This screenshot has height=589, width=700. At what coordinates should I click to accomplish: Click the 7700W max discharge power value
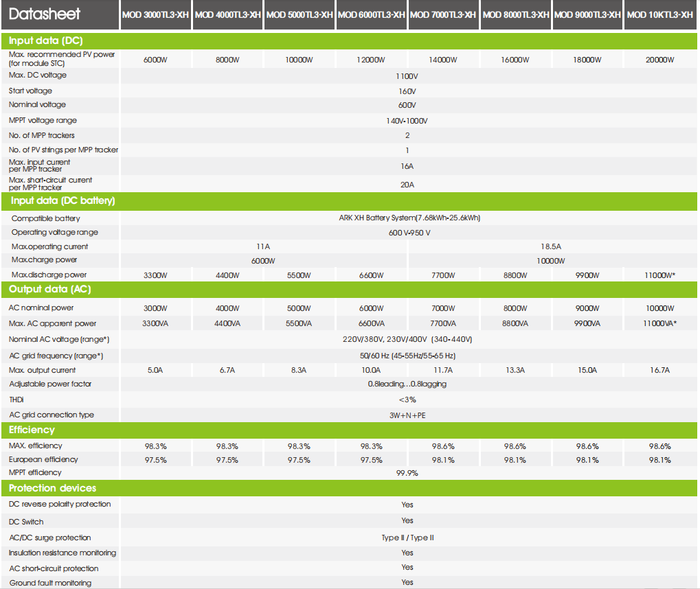[443, 275]
